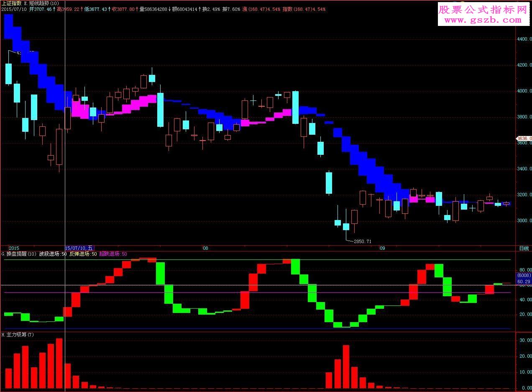
Task: Click the highlighted current price tag on the price axis
Action: [x=524, y=138]
